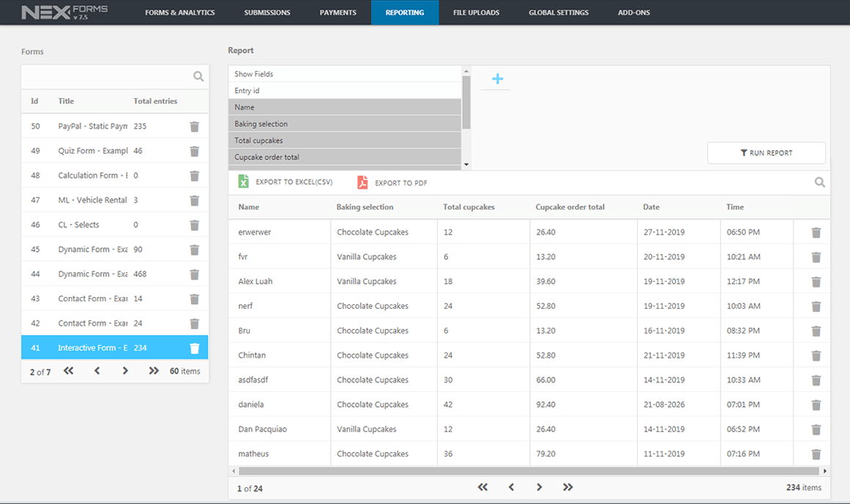850x504 pixels.
Task: Open the Forms & Analytics tab
Action: point(180,12)
